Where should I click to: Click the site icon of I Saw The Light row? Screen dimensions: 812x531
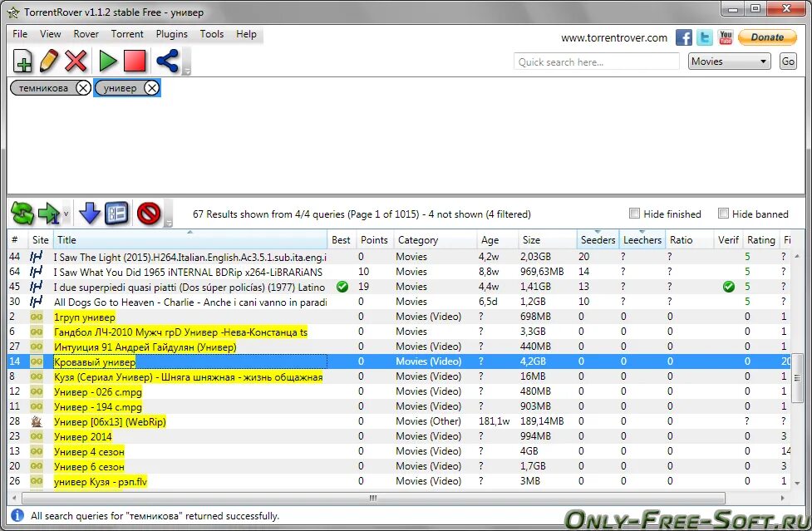click(37, 257)
